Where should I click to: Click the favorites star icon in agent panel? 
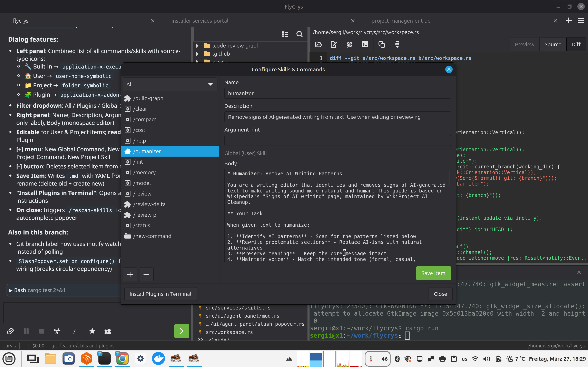pos(92,331)
